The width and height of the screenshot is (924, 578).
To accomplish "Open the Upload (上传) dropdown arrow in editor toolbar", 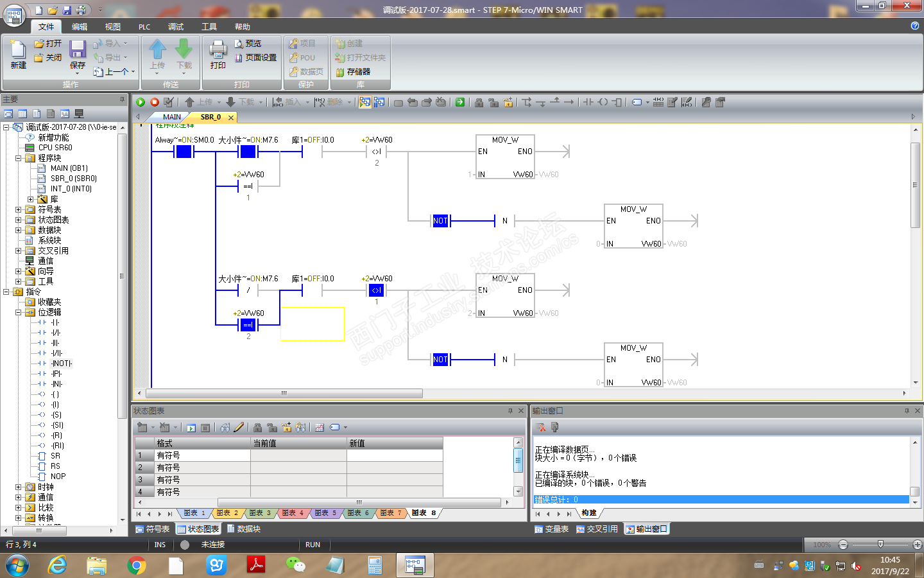I will (x=219, y=103).
